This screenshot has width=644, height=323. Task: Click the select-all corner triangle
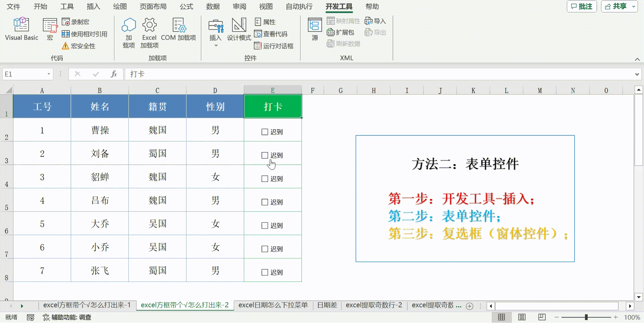(9, 90)
